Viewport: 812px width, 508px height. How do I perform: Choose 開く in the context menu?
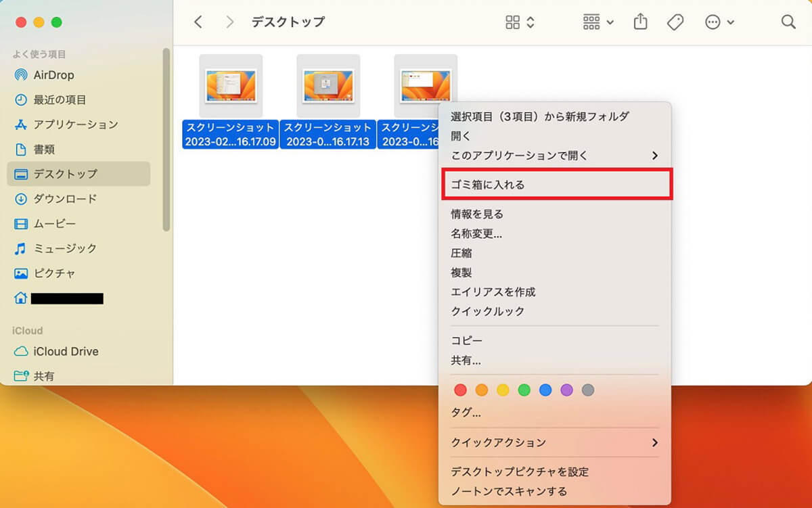[555, 136]
